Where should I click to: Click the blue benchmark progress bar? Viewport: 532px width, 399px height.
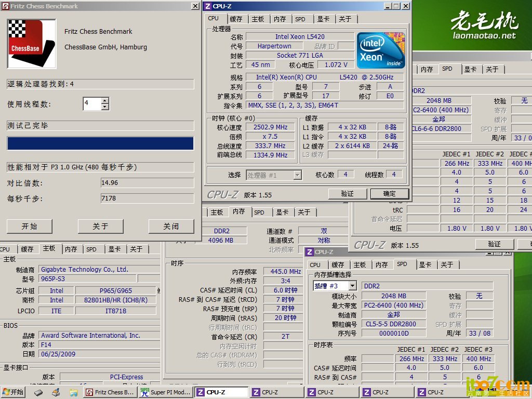click(x=100, y=143)
